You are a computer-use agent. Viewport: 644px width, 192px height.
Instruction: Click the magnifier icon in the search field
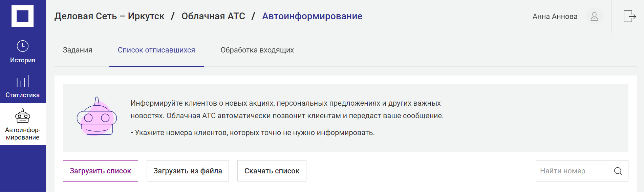pyautogui.click(x=618, y=171)
